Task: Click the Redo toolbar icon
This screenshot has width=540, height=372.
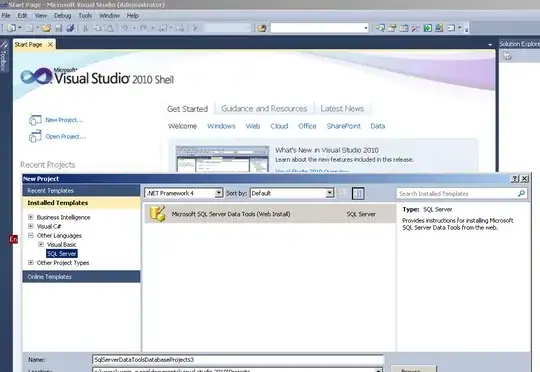Action: [x=143, y=28]
